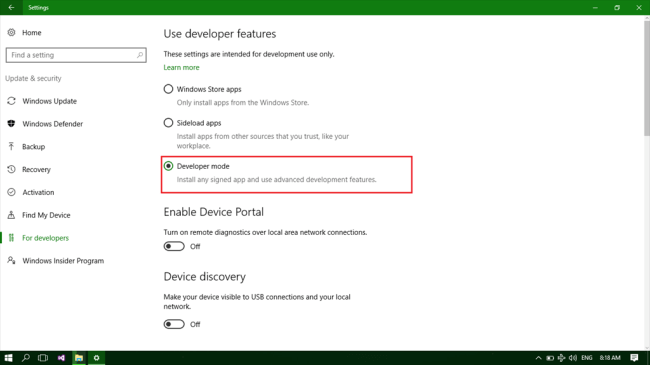Launch Visual Studio from taskbar
Viewport: 650px width, 365px height.
click(61, 358)
